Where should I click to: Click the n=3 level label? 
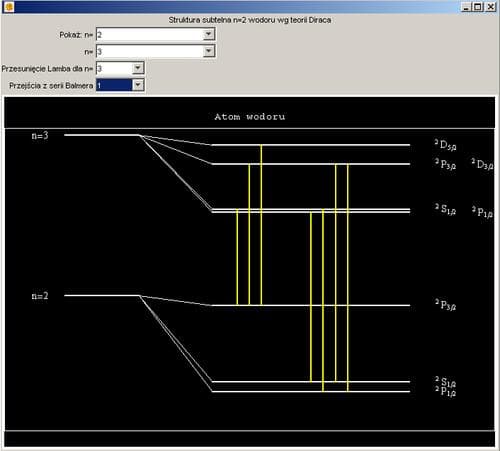[x=40, y=135]
